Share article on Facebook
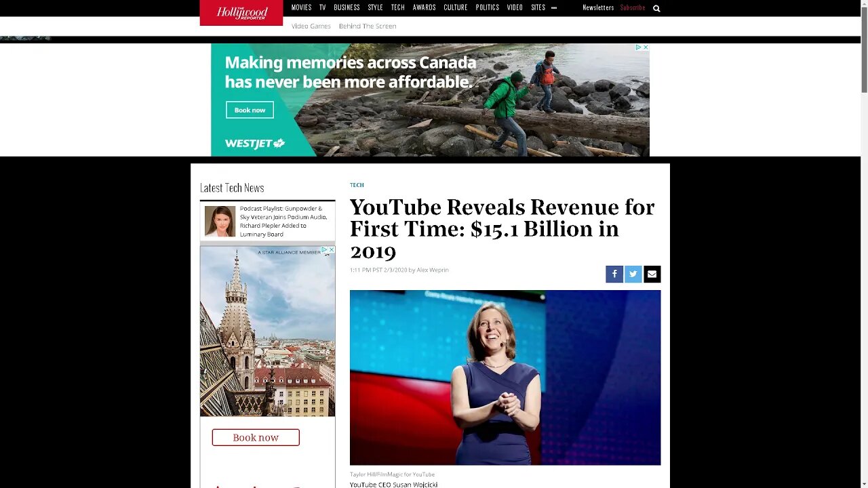868x488 pixels. 614,274
